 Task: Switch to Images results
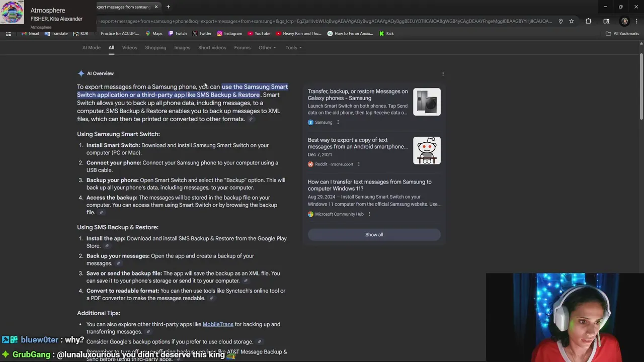pyautogui.click(x=182, y=48)
